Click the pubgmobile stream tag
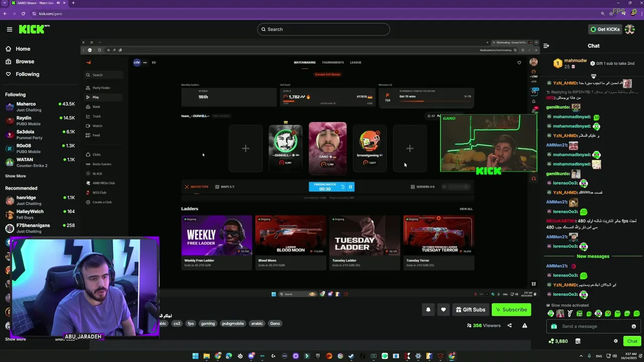 point(233,323)
